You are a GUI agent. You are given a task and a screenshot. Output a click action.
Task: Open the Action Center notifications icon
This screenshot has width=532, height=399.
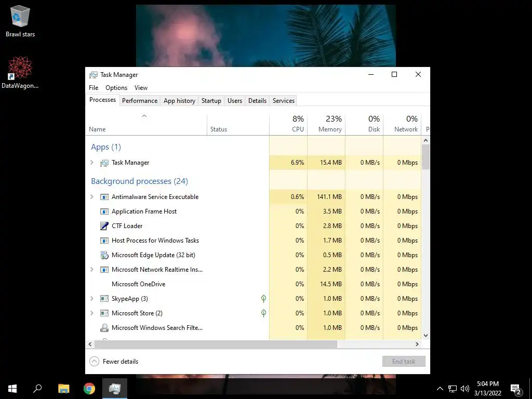(516, 389)
